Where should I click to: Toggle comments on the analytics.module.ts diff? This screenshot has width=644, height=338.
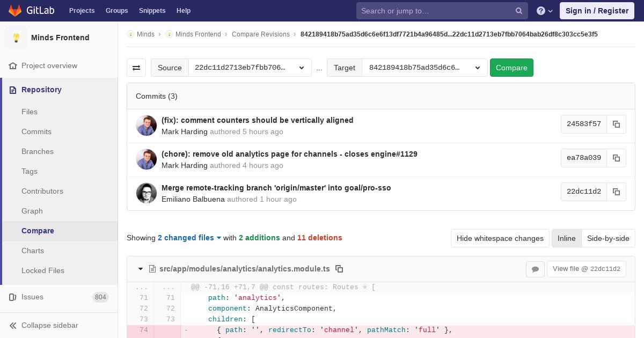[x=535, y=269]
